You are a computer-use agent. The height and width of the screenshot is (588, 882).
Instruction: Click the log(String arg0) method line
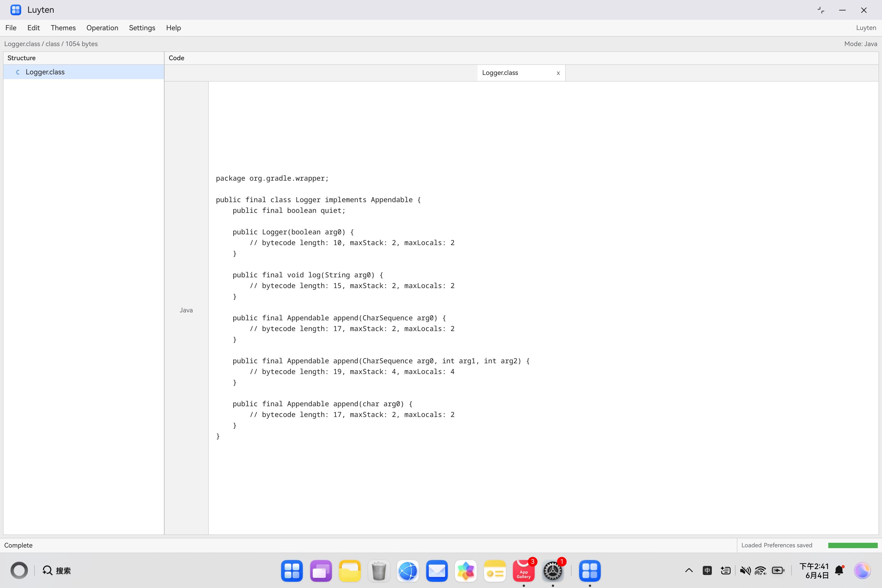coord(308,275)
